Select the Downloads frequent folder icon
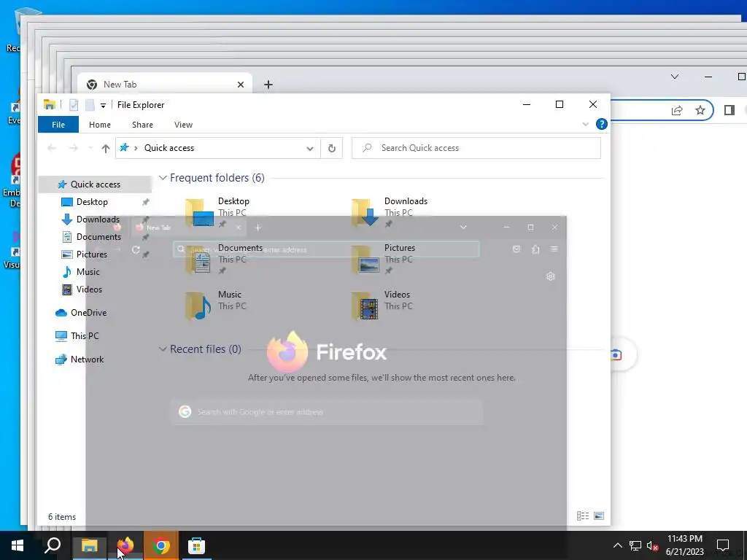This screenshot has height=560, width=747. 365,212
